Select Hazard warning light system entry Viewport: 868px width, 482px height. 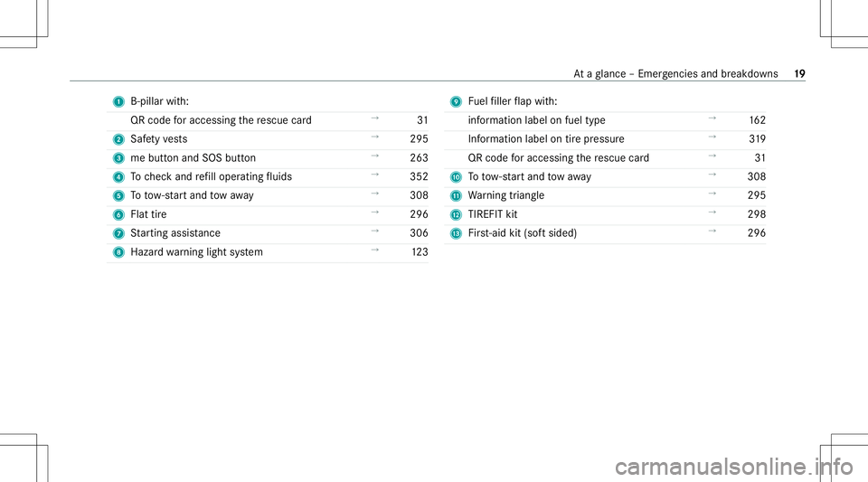[x=196, y=252]
